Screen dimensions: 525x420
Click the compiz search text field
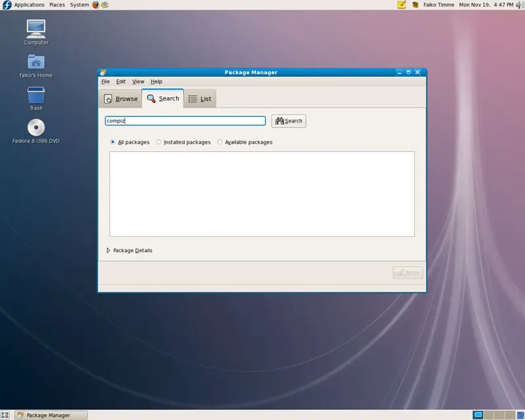tap(185, 121)
